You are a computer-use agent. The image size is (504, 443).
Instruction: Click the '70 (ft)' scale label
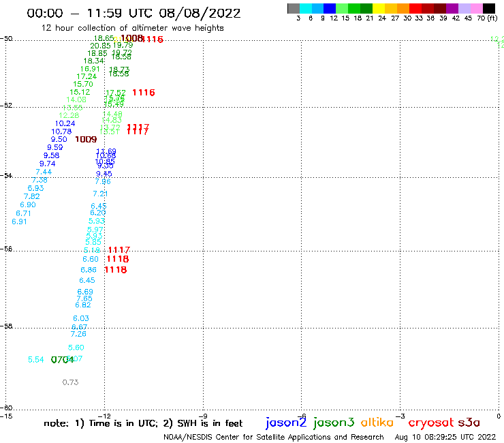(487, 18)
